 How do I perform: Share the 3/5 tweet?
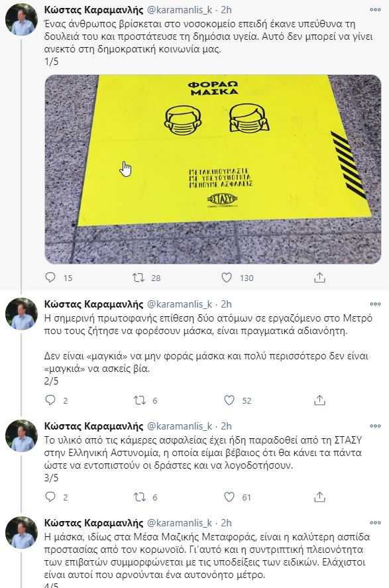[x=319, y=497]
